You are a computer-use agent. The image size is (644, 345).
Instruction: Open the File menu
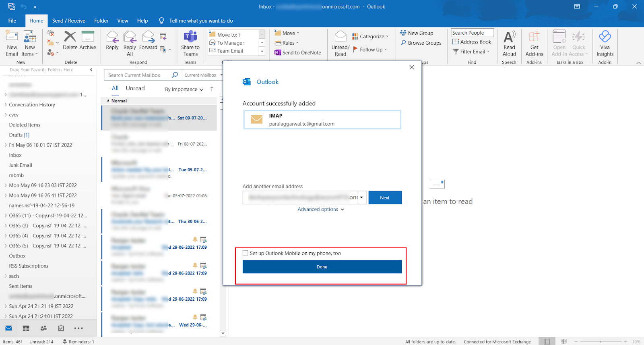tap(12, 21)
